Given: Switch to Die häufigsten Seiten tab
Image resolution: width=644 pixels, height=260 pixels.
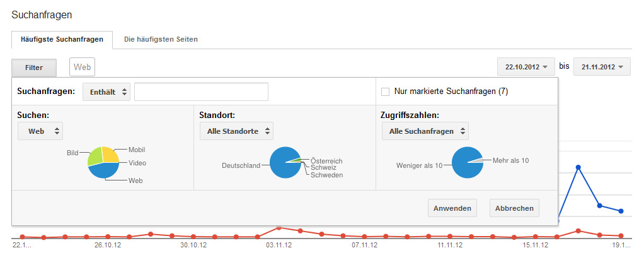Looking at the screenshot, I should tap(161, 40).
